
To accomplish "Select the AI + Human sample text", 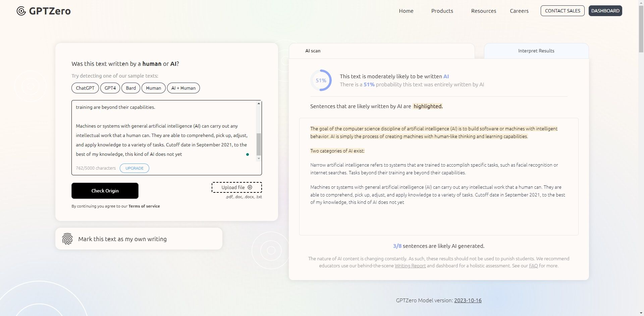I will [x=183, y=88].
